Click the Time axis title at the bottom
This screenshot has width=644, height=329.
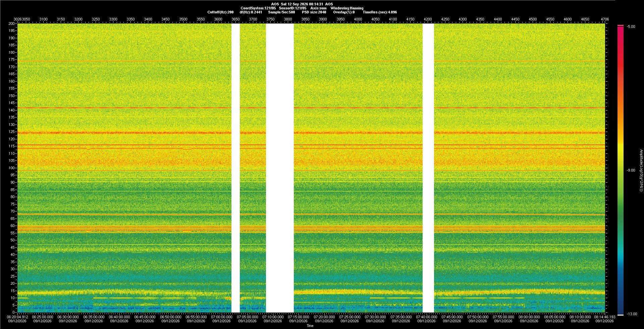310,326
